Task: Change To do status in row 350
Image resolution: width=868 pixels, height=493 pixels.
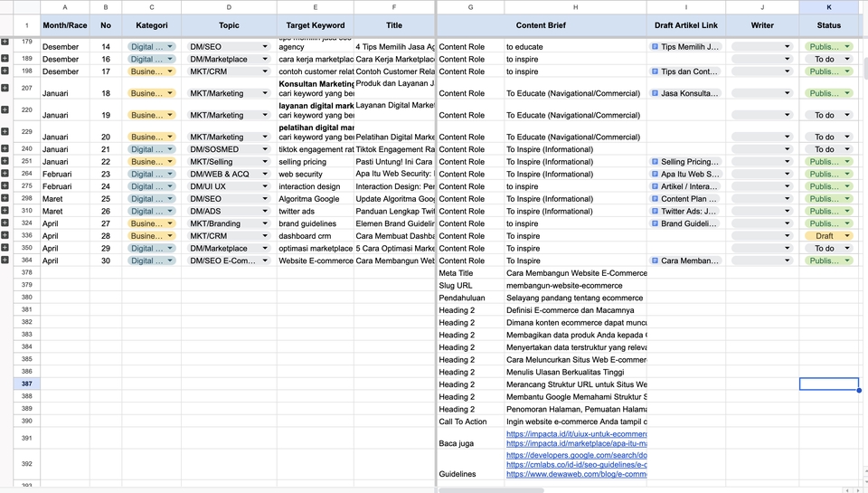Action: coord(828,249)
